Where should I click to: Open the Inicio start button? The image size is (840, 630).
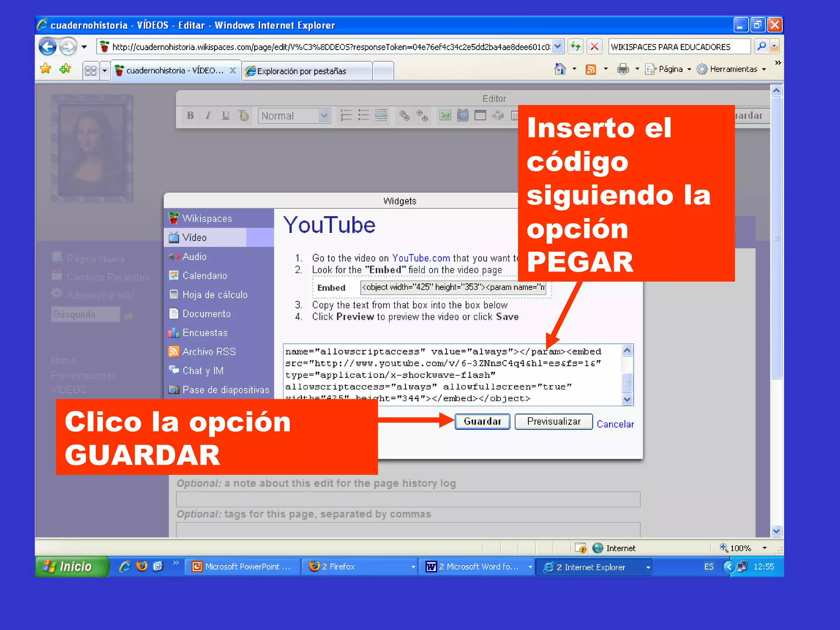[72, 566]
